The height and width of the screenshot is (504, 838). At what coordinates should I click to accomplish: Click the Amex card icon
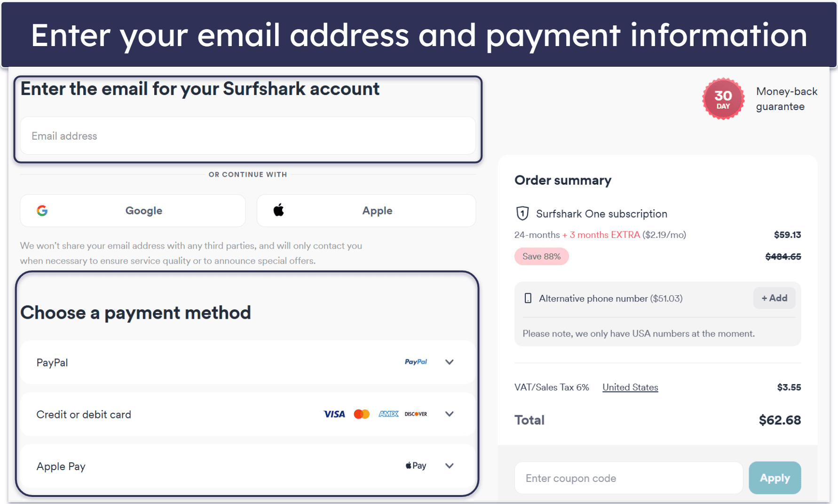(388, 414)
